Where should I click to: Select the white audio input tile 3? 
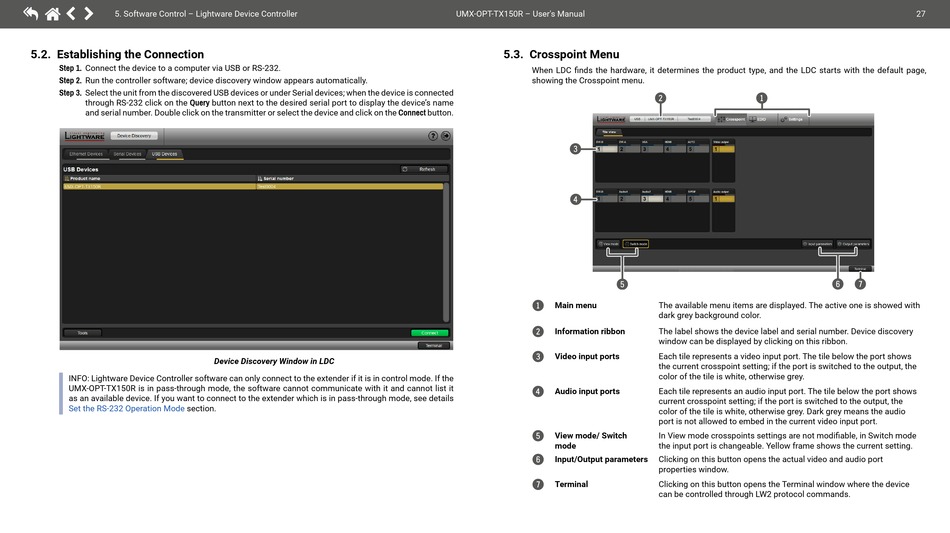(652, 199)
